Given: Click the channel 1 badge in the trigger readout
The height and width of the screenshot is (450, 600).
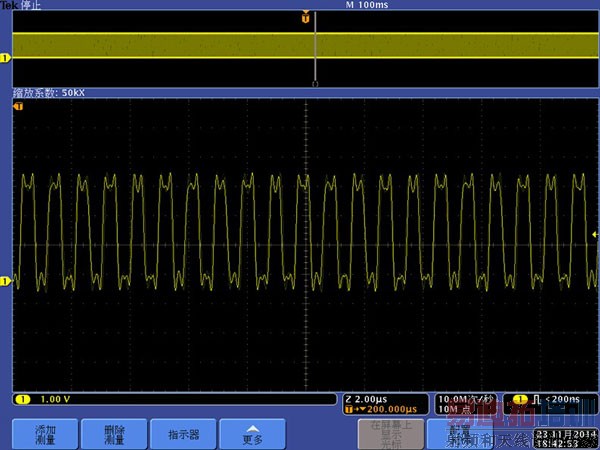Looking at the screenshot, I should tap(520, 399).
